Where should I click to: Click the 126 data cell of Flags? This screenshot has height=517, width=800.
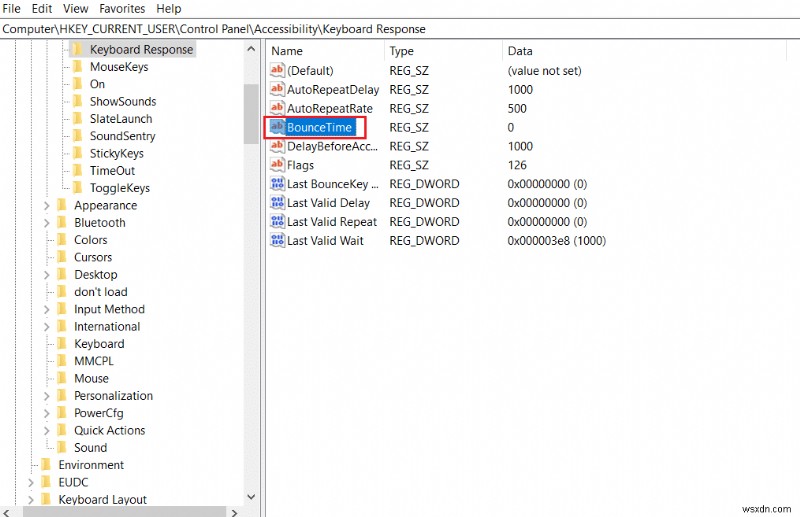click(517, 165)
